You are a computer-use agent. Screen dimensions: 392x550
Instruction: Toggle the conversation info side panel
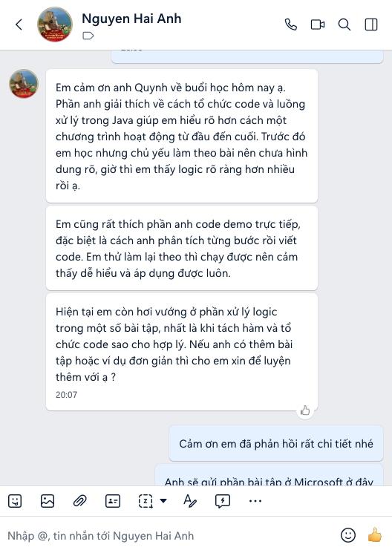point(371,24)
